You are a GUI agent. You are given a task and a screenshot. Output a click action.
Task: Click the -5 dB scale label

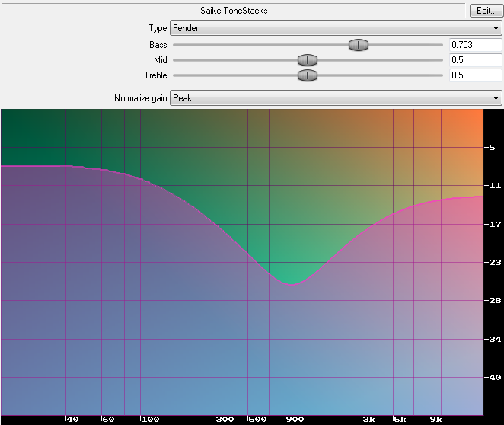490,148
